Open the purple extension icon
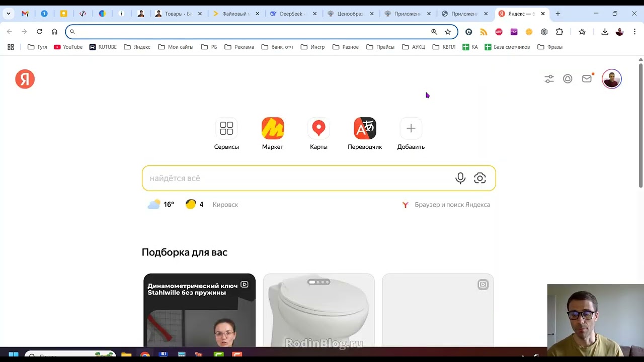Image resolution: width=644 pixels, height=362 pixels. (x=514, y=32)
